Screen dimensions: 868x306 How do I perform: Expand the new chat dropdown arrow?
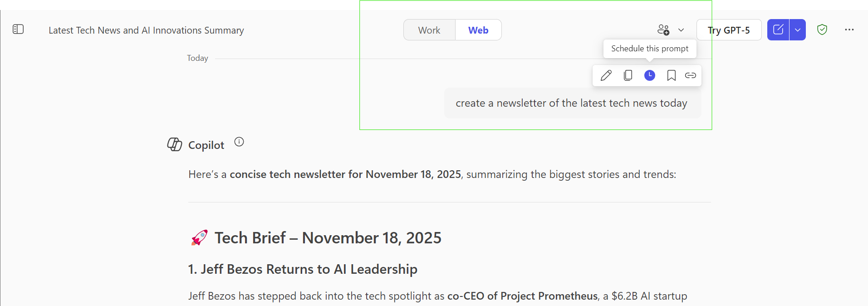click(x=798, y=30)
